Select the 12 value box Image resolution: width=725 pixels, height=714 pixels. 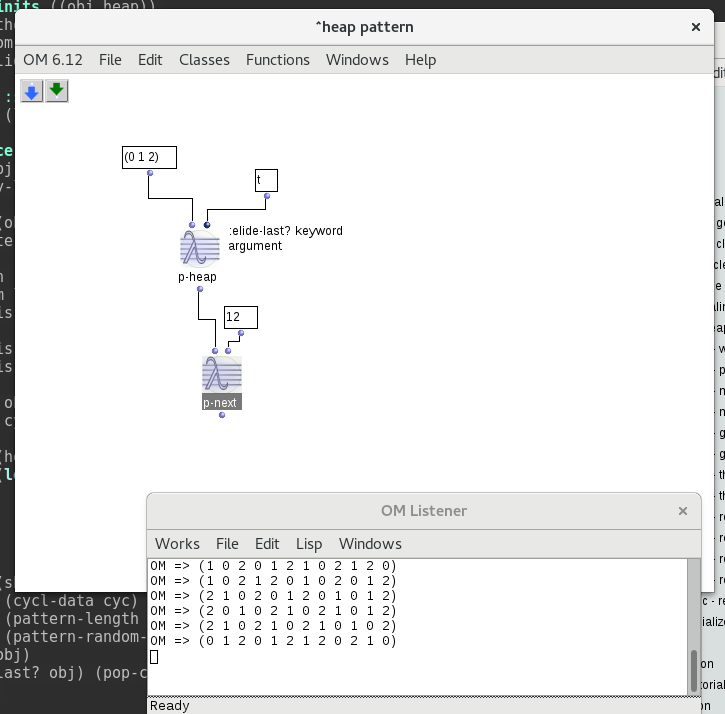point(241,317)
